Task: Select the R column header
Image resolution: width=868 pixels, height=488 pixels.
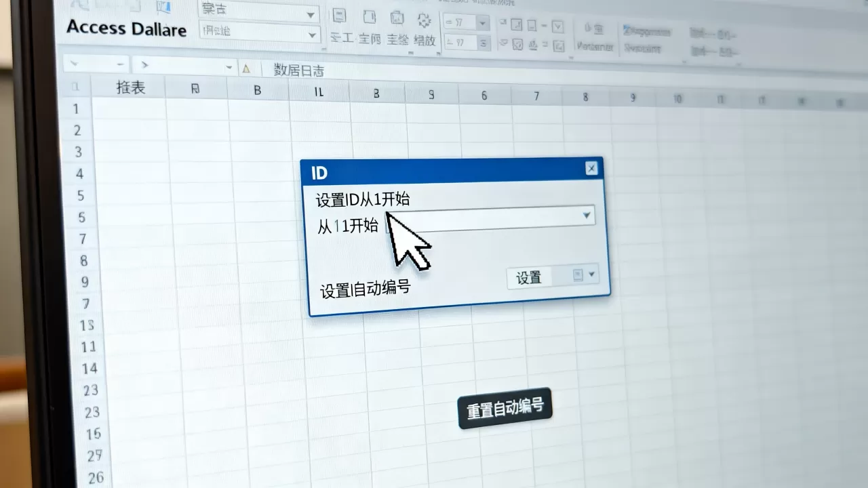Action: tap(196, 88)
